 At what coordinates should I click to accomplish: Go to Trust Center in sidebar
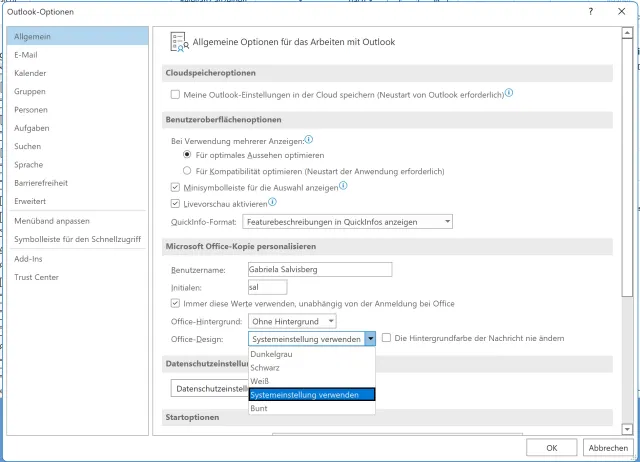(36, 277)
